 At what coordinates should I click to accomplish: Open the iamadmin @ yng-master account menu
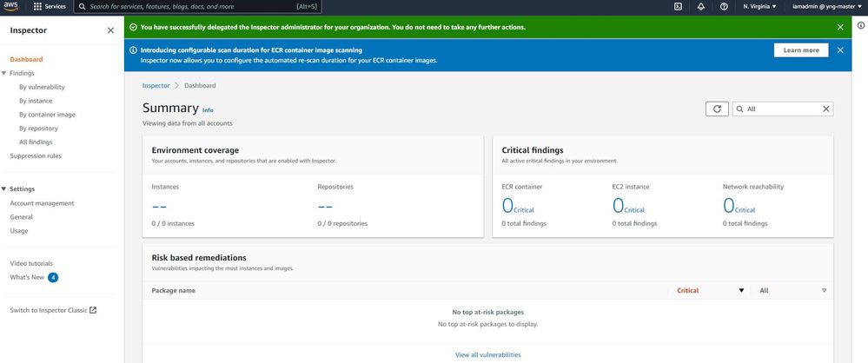(827, 7)
